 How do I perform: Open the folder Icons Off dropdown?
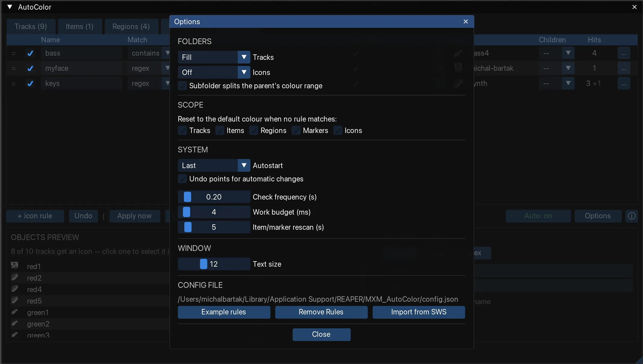(214, 72)
